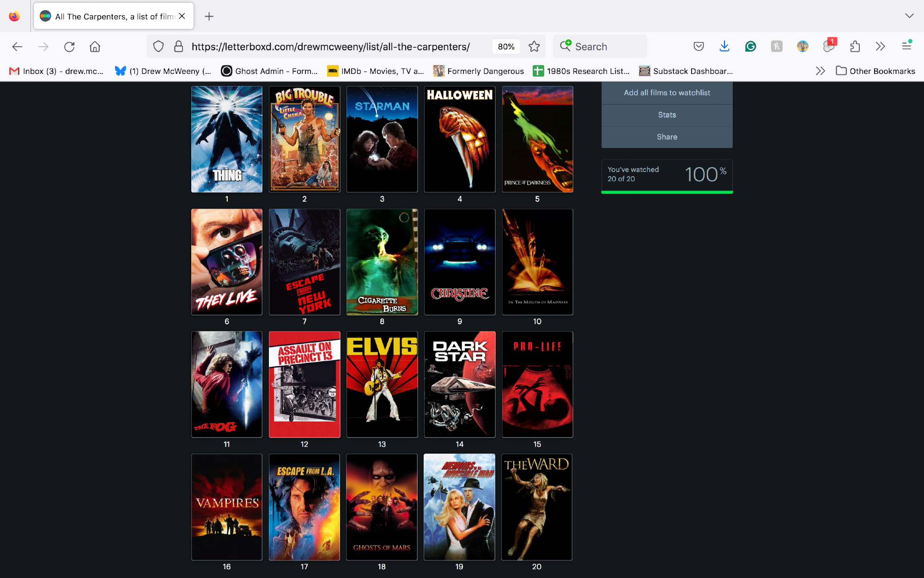
Task: Reset the 80% zoom level indicator
Action: (x=506, y=47)
